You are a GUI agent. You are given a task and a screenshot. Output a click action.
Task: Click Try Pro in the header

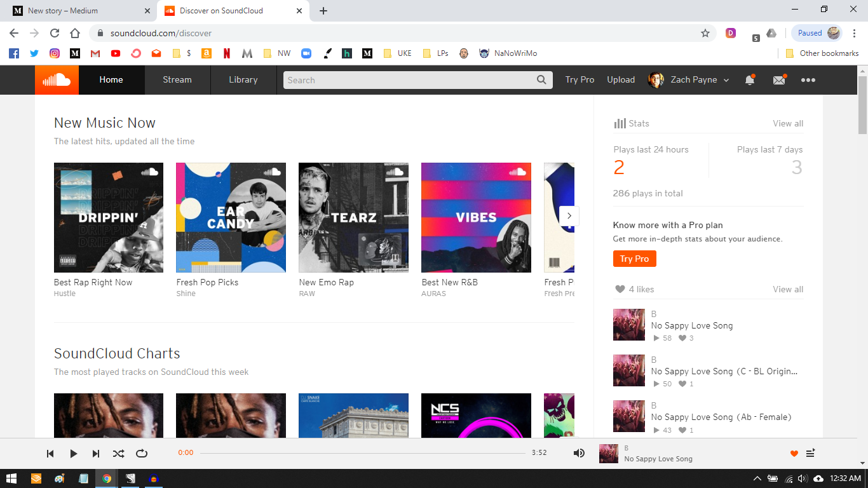(x=580, y=80)
